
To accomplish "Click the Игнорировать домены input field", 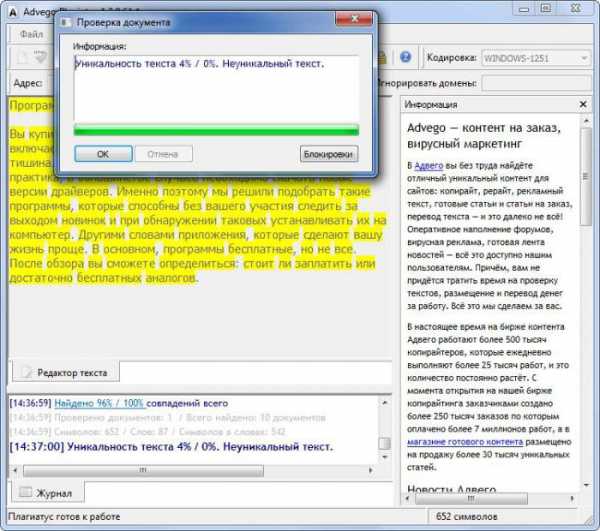I will (x=536, y=83).
